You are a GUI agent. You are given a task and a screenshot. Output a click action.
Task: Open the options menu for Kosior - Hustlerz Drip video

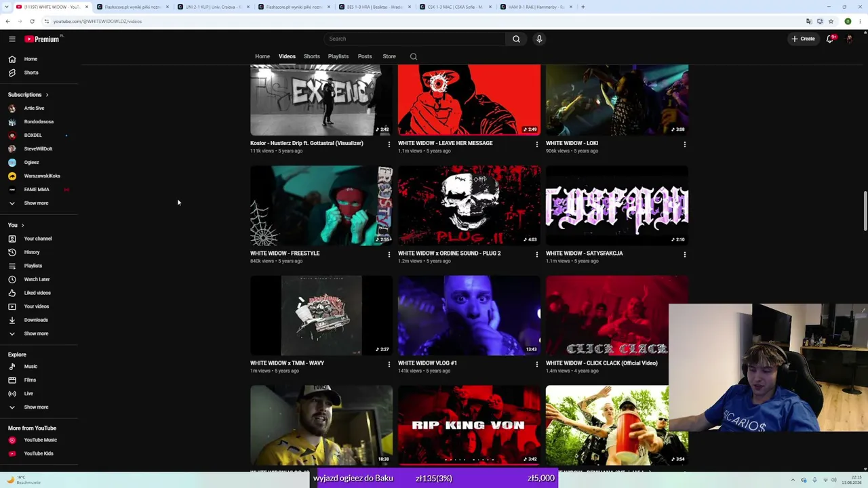pos(389,144)
